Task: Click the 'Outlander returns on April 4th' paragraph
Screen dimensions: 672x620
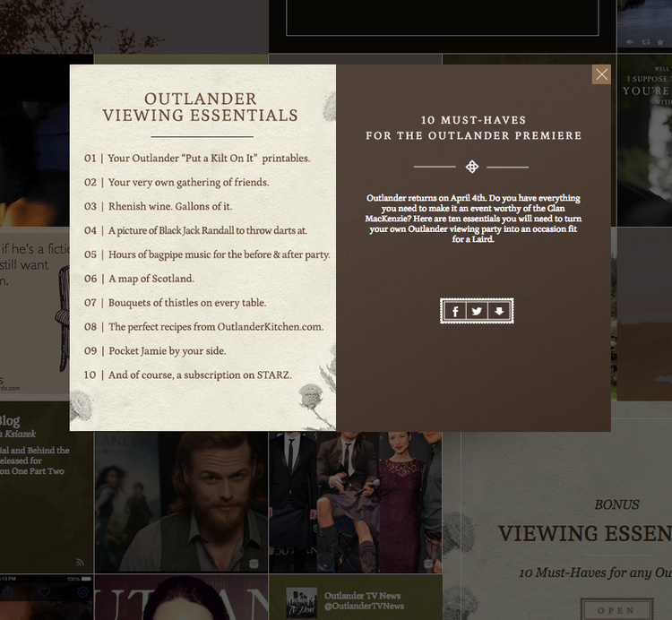Action: coord(473,219)
